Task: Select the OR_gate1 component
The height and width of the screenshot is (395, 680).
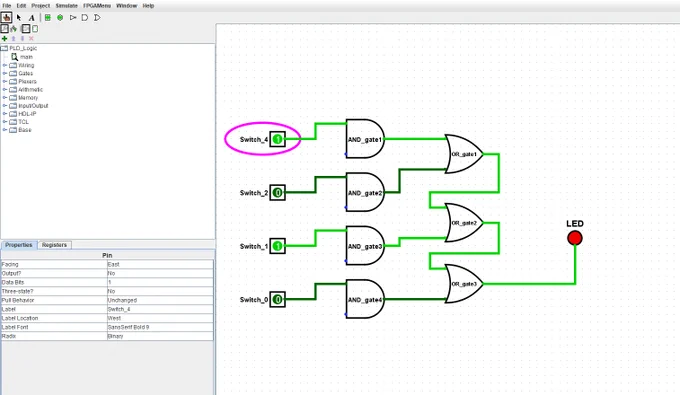Action: [x=464, y=154]
